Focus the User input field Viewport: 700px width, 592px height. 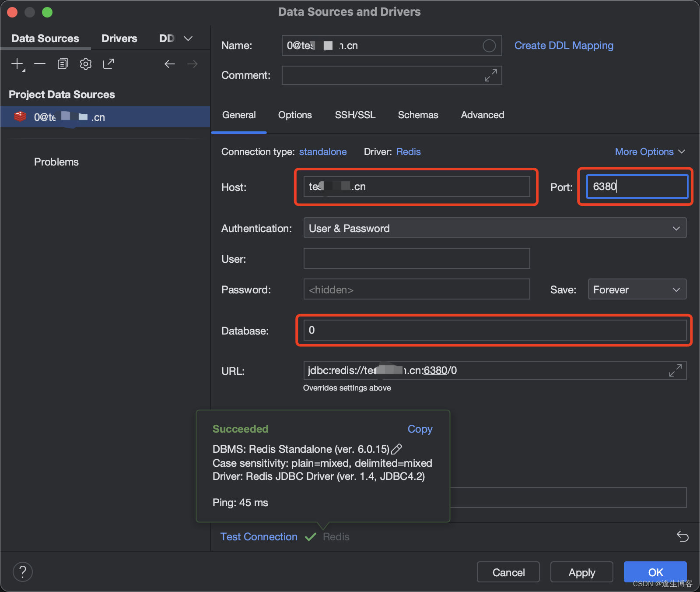point(417,258)
